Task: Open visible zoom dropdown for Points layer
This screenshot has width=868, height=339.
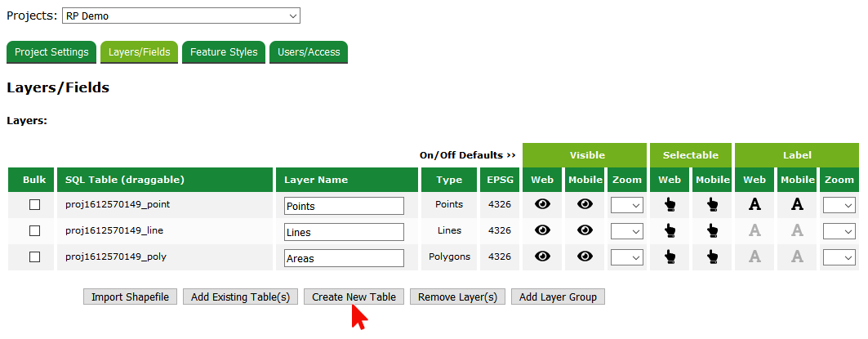Action: point(627,206)
